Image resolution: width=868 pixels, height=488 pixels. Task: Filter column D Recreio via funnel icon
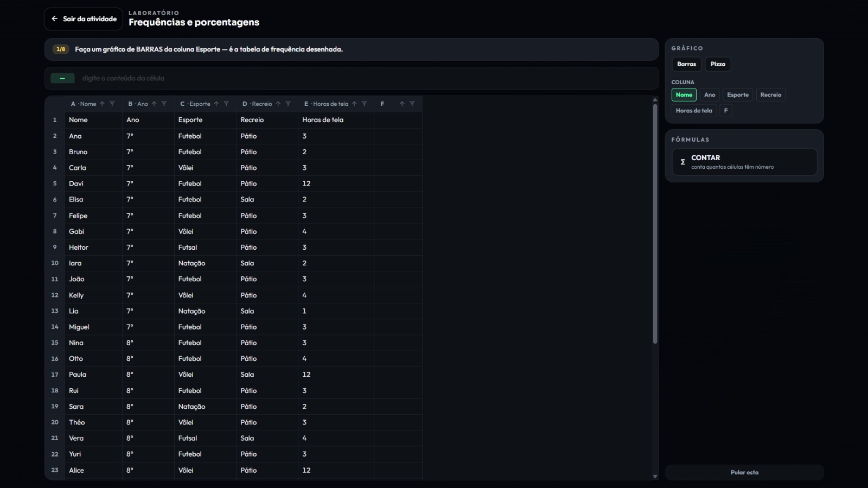pos(288,104)
